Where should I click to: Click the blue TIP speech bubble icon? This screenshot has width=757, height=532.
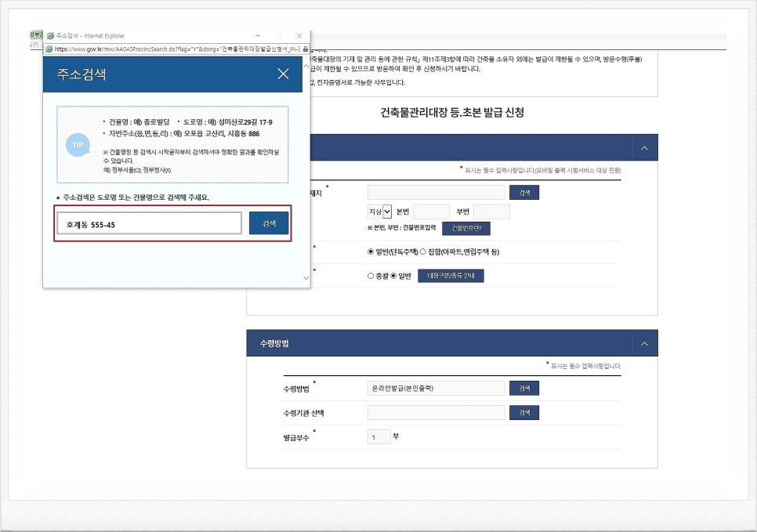click(78, 145)
